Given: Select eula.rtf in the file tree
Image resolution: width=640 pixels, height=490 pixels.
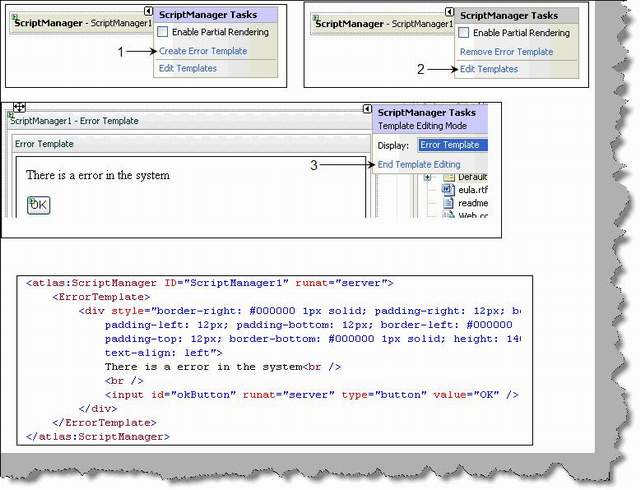Looking at the screenshot, I should coord(473,190).
